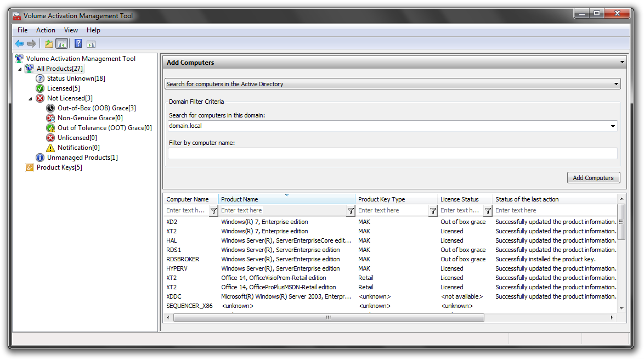Click the Out-of-Box Grace clock icon
The image size is (644, 359).
coord(50,108)
